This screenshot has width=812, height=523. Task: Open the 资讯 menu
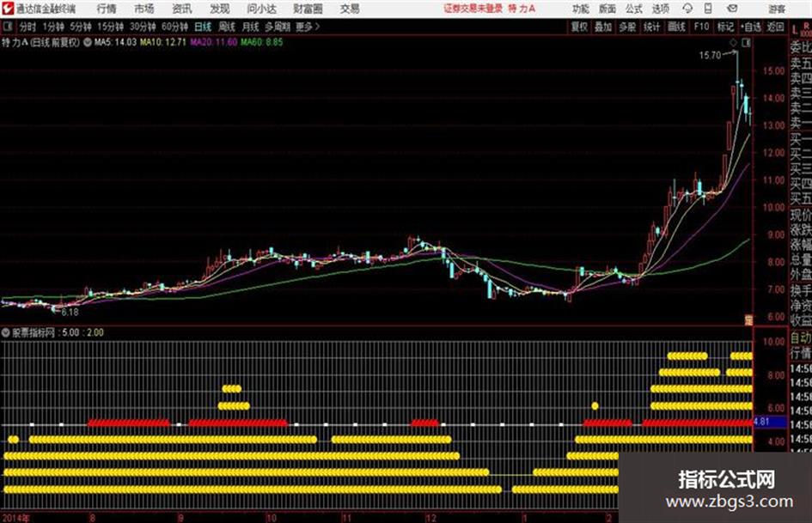click(x=182, y=9)
